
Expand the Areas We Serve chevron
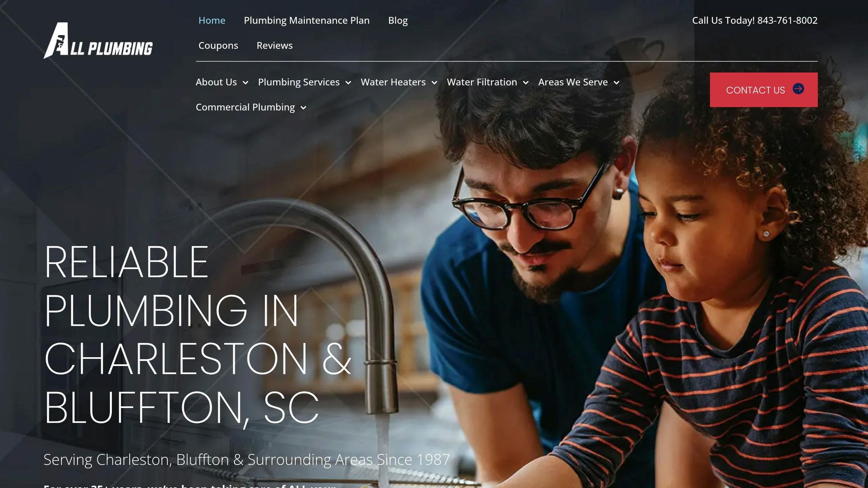[617, 83]
